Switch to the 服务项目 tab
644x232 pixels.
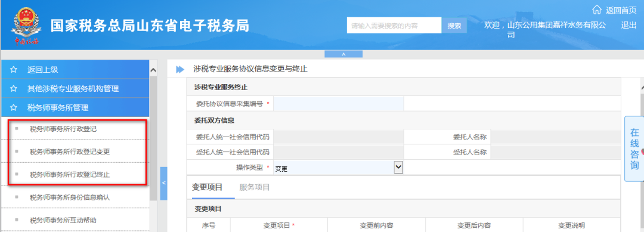click(255, 187)
